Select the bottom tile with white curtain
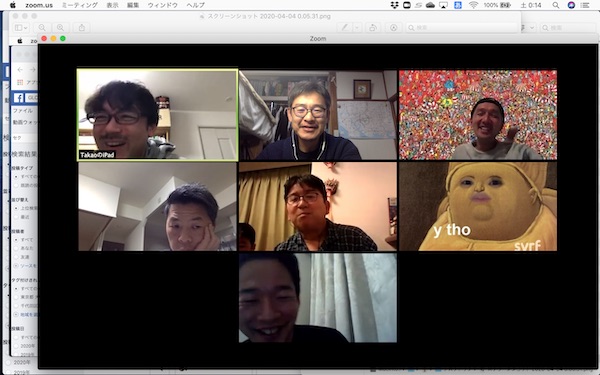This screenshot has height=375, width=600. (318, 298)
